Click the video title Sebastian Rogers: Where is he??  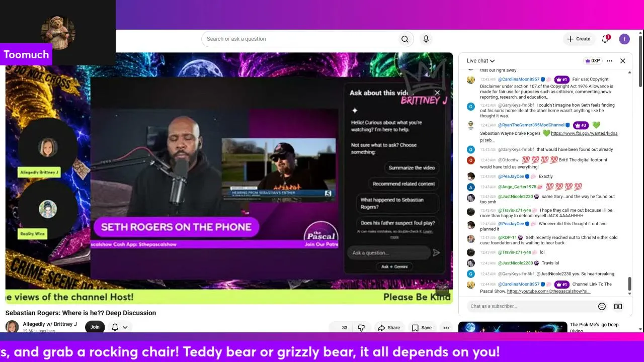[x=80, y=313]
